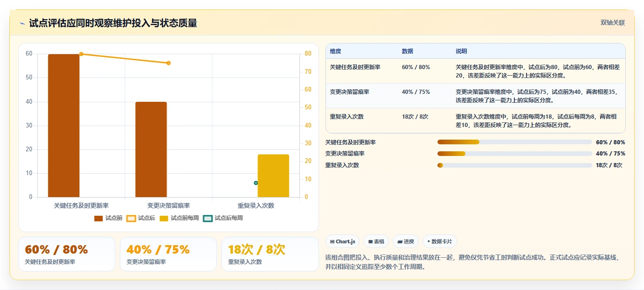Click the 维度 column header
Image resolution: width=644 pixels, height=290 pixels.
click(x=335, y=51)
